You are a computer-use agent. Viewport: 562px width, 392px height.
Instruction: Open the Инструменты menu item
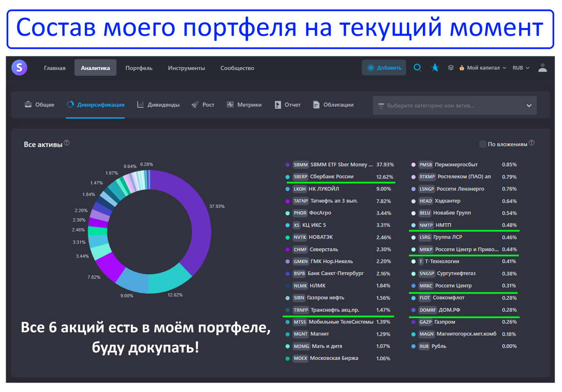coord(186,68)
